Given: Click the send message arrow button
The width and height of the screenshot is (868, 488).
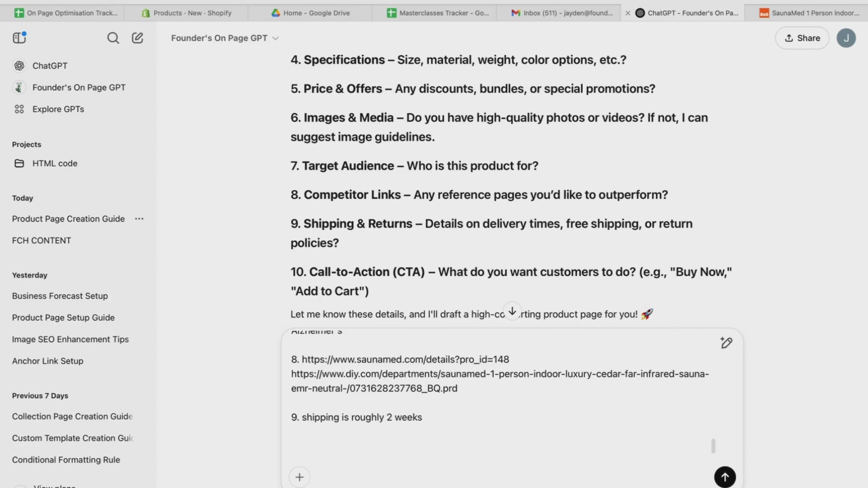Looking at the screenshot, I should pos(725,477).
